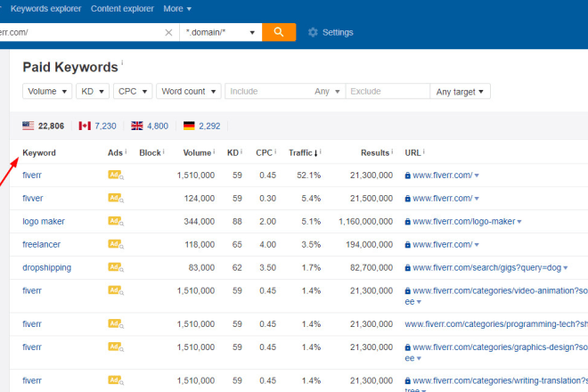The height and width of the screenshot is (392, 588).
Task: Open the *.domain/* mode dropdown
Action: click(x=221, y=32)
